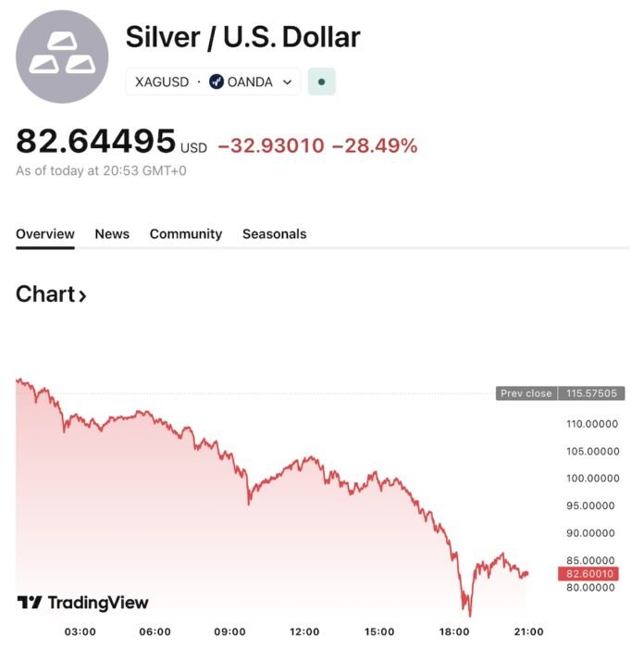Select the Seasonals tab
Viewport: 644px width, 649px height.
274,234
